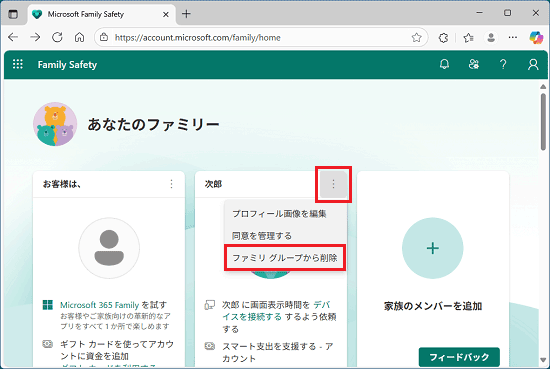The height and width of the screenshot is (369, 550).
Task: Add this page to favorites star
Action: (416, 37)
